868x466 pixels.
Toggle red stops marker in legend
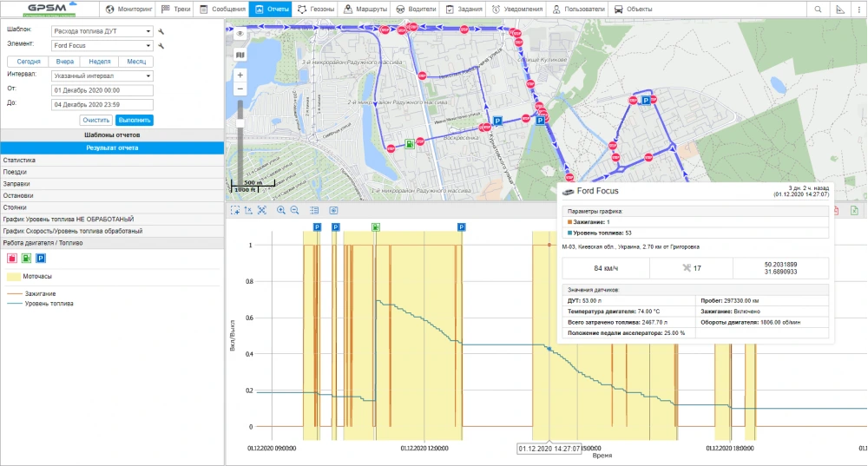[x=12, y=258]
